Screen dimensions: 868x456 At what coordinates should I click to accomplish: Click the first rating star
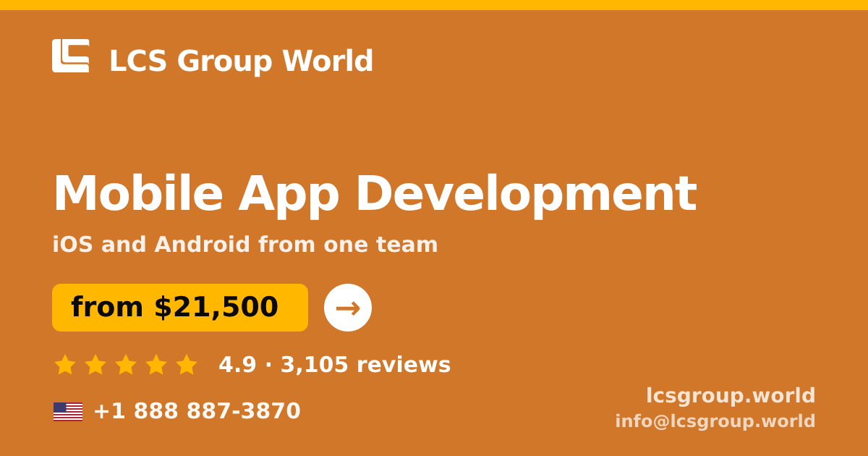pyautogui.click(x=65, y=365)
